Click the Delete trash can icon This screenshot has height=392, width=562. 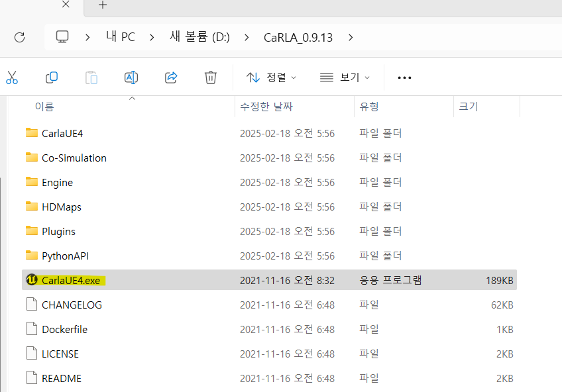click(210, 77)
